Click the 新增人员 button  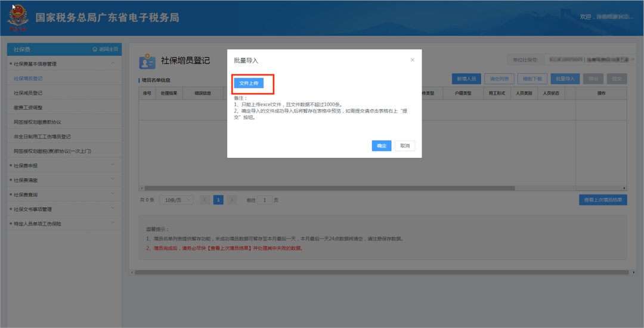pyautogui.click(x=466, y=79)
